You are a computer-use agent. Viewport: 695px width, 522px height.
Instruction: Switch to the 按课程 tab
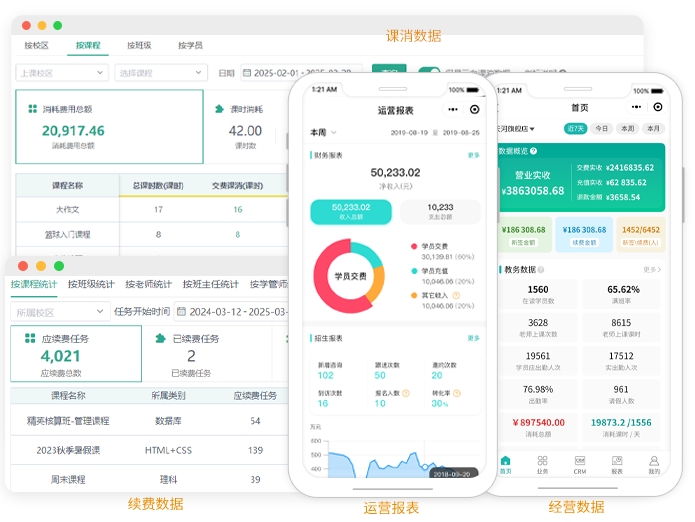click(x=88, y=45)
